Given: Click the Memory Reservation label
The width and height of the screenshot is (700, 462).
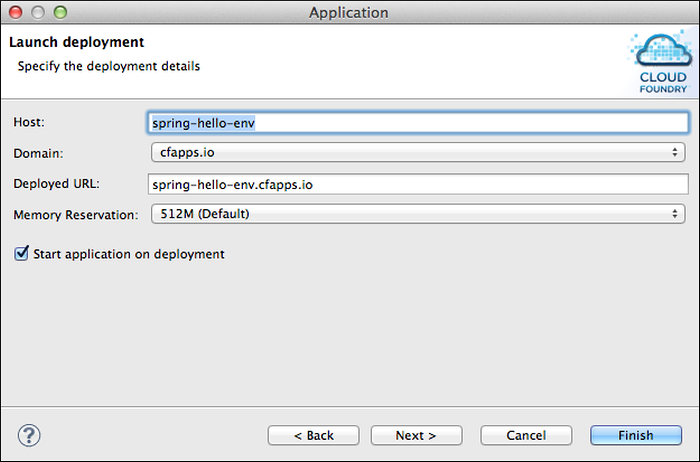Looking at the screenshot, I should [x=76, y=214].
